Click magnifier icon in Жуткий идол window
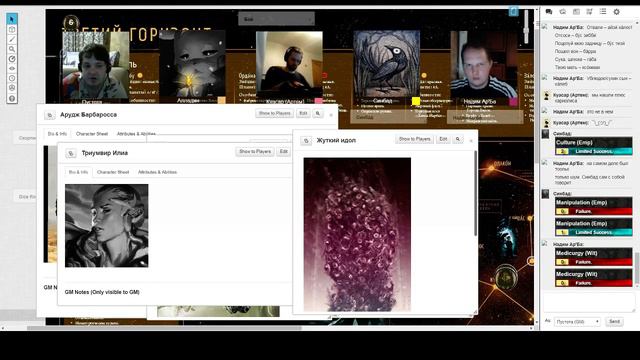Viewport: 640px width, 360px height. pos(458,139)
